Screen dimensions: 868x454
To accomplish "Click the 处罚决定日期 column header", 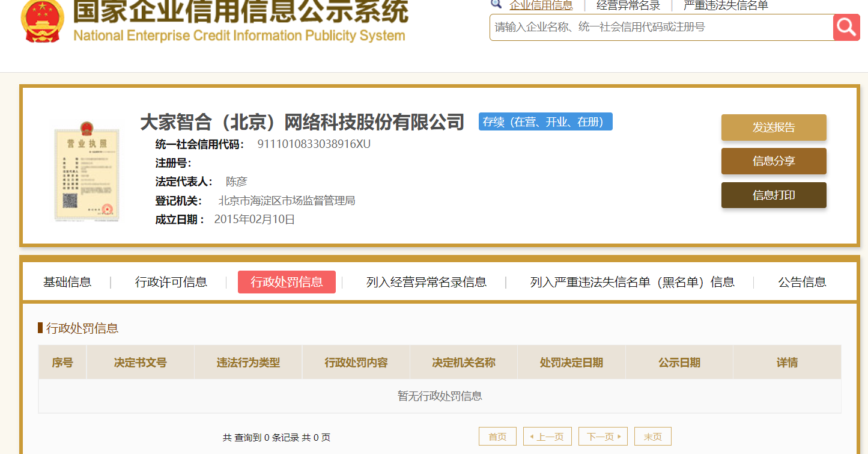I will 571,363.
